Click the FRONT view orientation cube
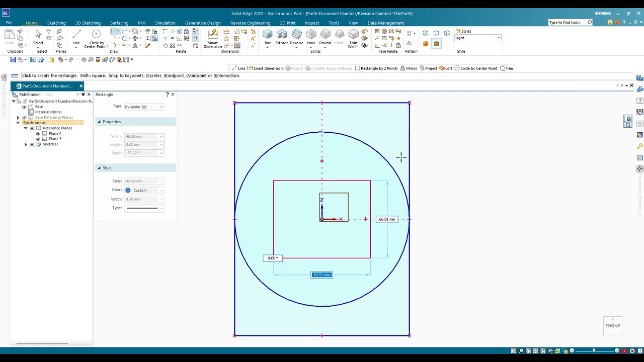Screen dimensions: 644x362 tap(613, 325)
